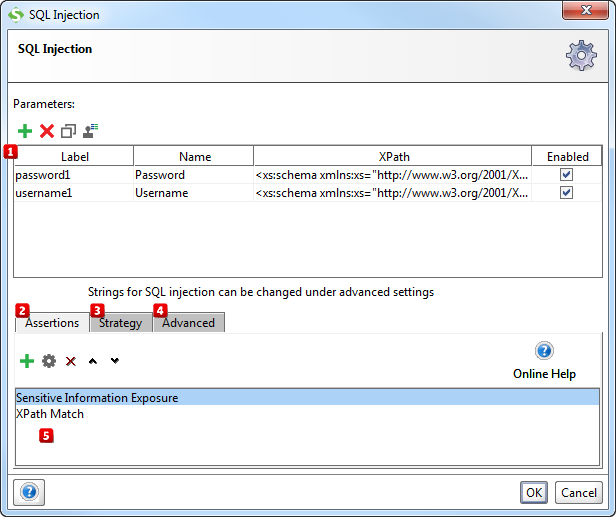Select the XPath Match assertion

[308, 414]
